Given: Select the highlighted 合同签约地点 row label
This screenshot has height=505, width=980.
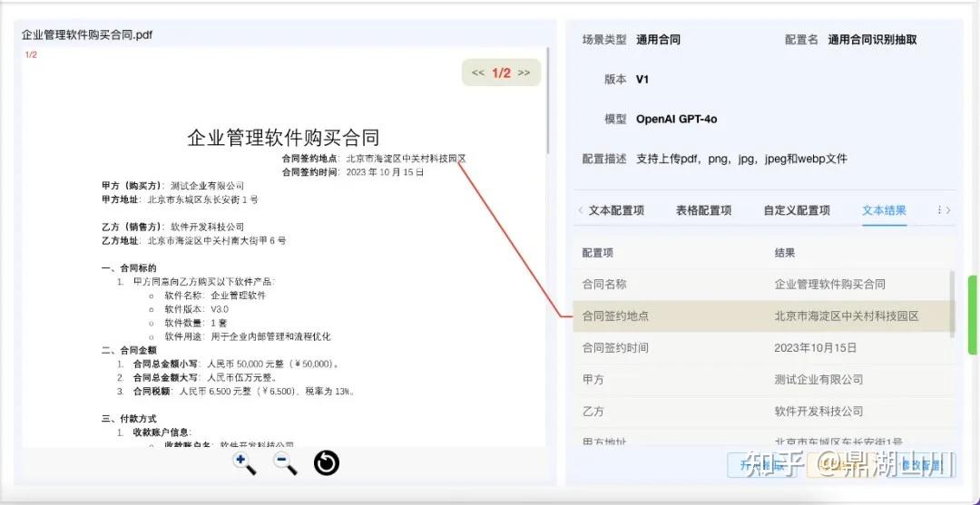Looking at the screenshot, I should point(615,316).
